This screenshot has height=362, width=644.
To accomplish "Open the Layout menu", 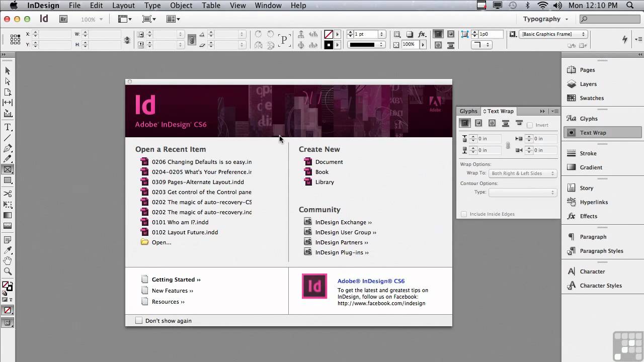I will click(123, 6).
